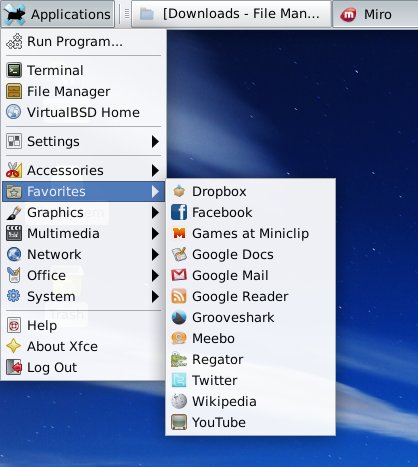418x467 pixels.
Task: Click the Terminal icon
Action: point(14,70)
